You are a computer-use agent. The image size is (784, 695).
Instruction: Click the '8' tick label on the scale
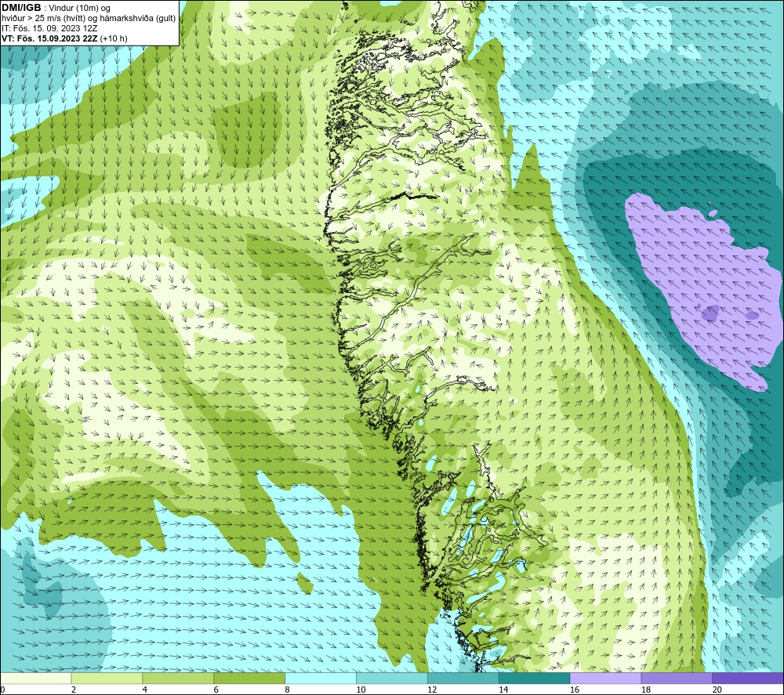(287, 690)
